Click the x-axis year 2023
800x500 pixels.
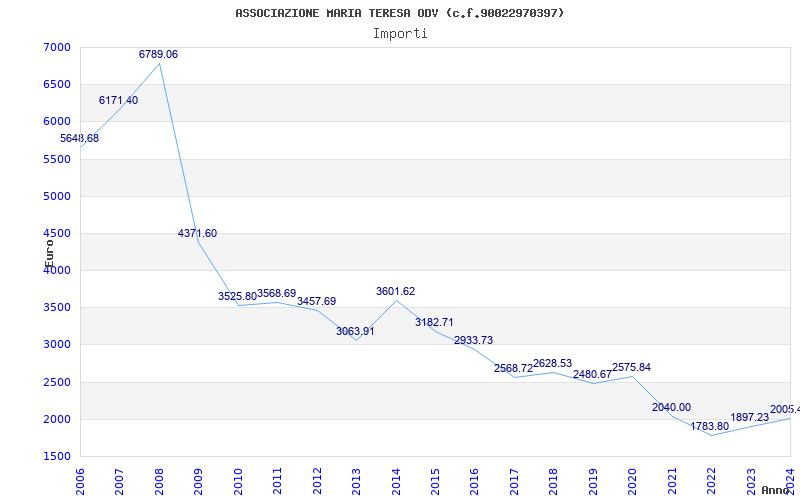coord(751,481)
